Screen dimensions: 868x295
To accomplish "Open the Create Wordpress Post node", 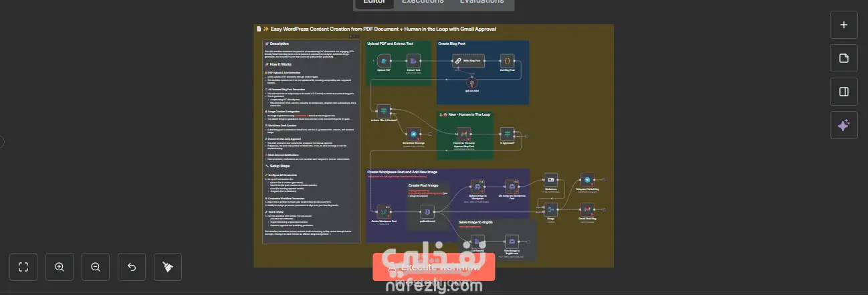I will [384, 211].
